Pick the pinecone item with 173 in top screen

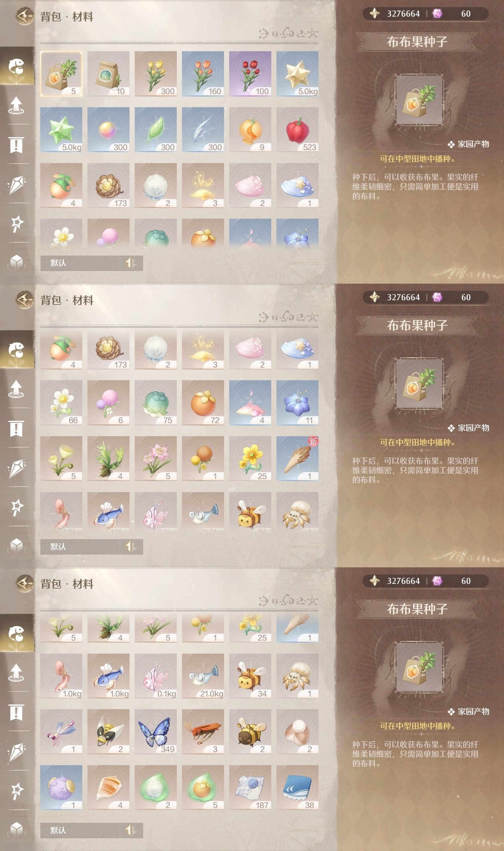(108, 186)
